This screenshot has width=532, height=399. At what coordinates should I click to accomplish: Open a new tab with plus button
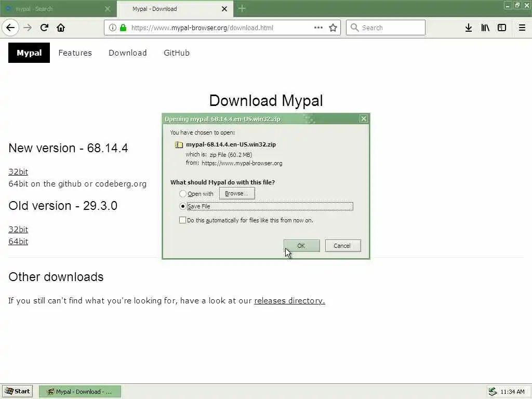(x=242, y=8)
